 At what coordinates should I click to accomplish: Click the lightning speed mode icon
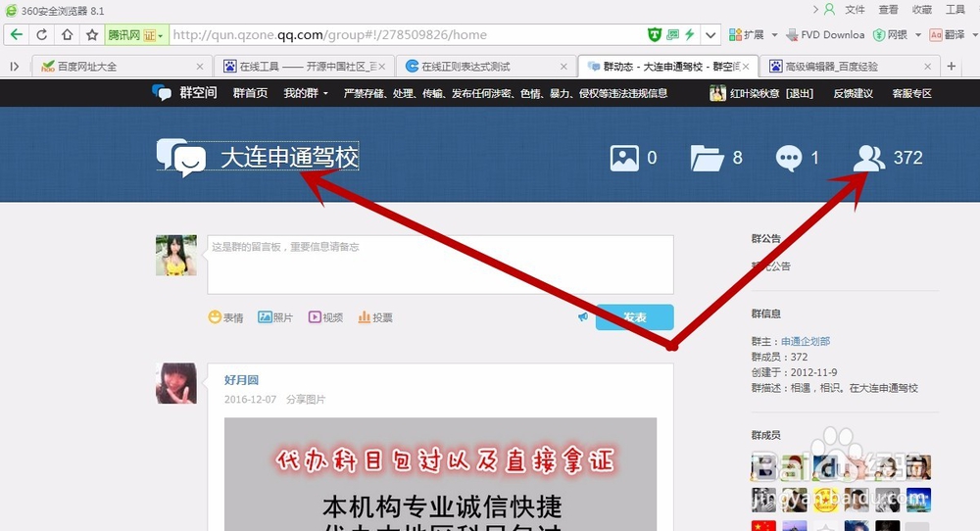point(689,35)
